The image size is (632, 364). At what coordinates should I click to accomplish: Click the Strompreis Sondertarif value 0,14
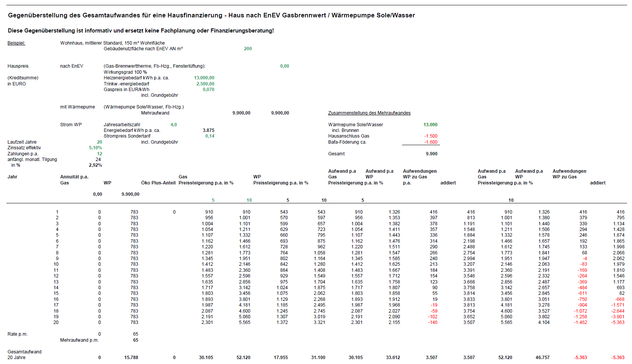point(210,136)
